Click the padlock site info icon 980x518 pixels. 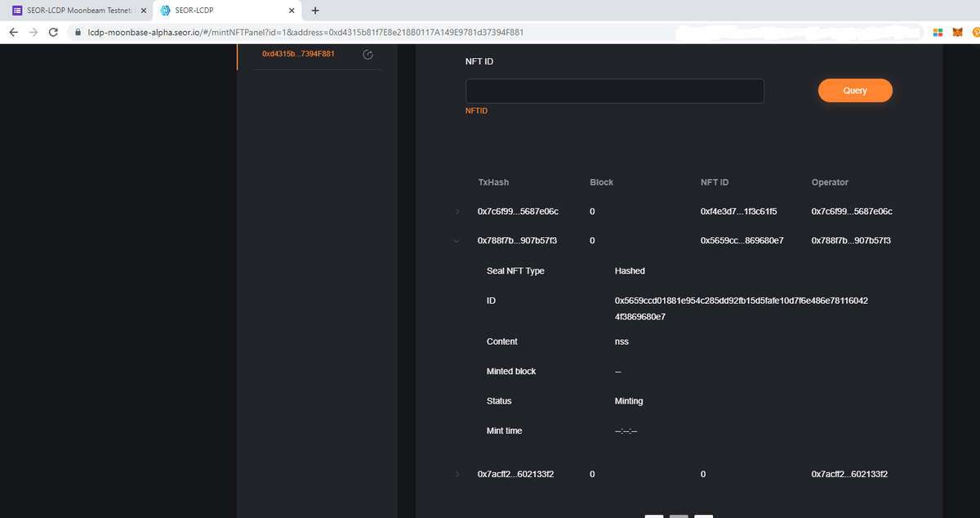(78, 32)
